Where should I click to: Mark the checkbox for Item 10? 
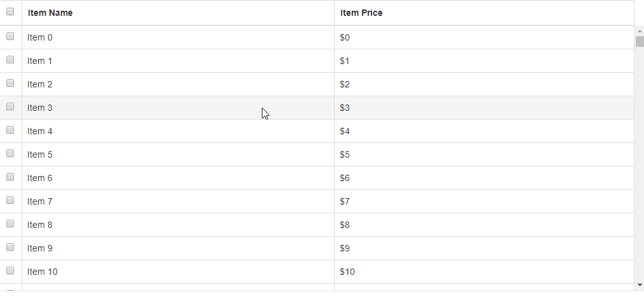point(10,271)
